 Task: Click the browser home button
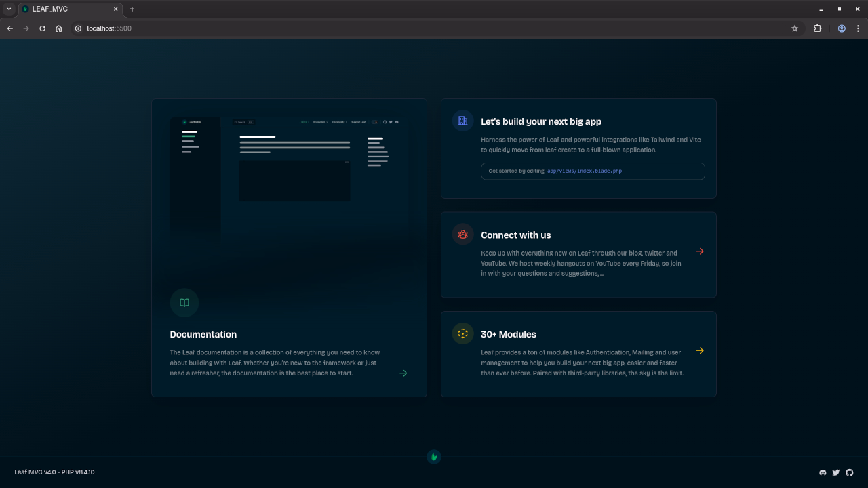click(x=59, y=28)
